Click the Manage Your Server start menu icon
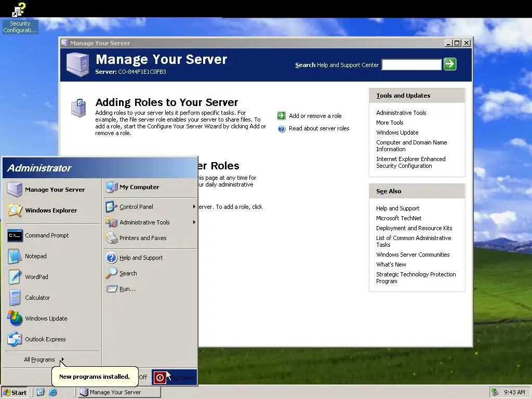Screen dimensions: 532x399 click(15, 189)
